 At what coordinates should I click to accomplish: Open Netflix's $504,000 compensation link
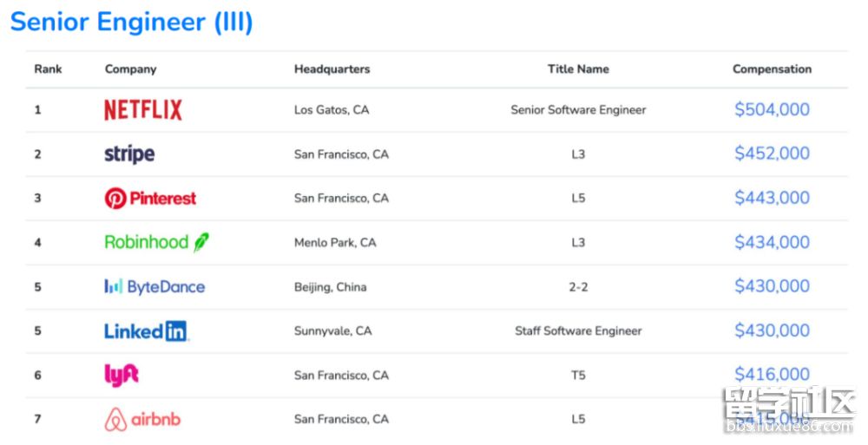[x=772, y=109]
